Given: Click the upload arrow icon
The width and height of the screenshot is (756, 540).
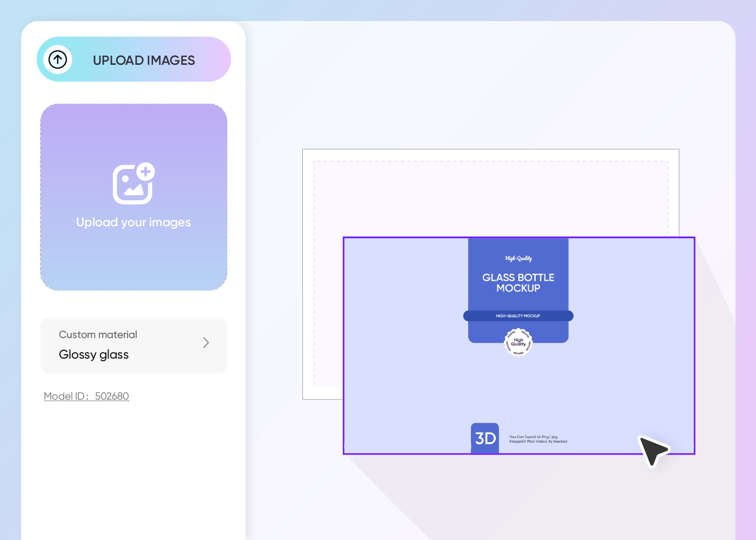Looking at the screenshot, I should (58, 59).
